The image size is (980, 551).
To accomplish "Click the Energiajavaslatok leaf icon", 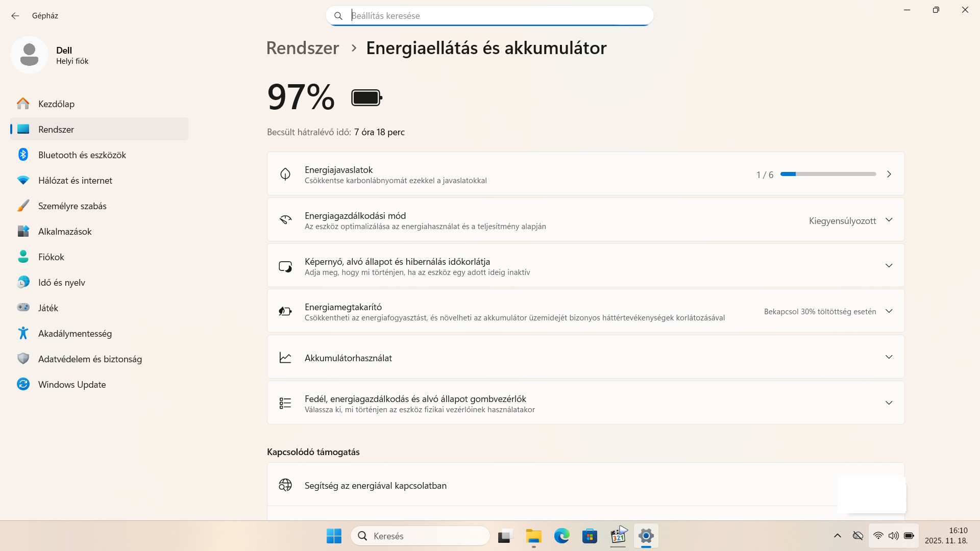I will point(285,174).
